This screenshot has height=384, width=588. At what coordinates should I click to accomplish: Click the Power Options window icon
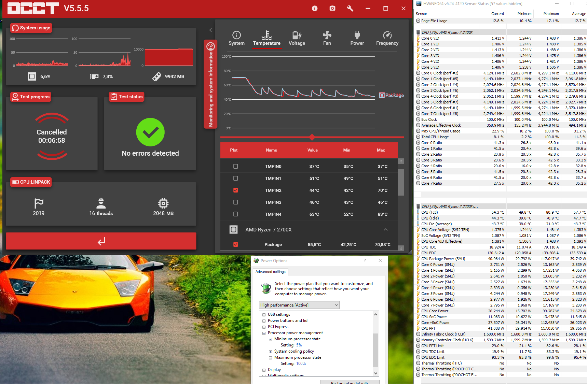pyautogui.click(x=256, y=260)
